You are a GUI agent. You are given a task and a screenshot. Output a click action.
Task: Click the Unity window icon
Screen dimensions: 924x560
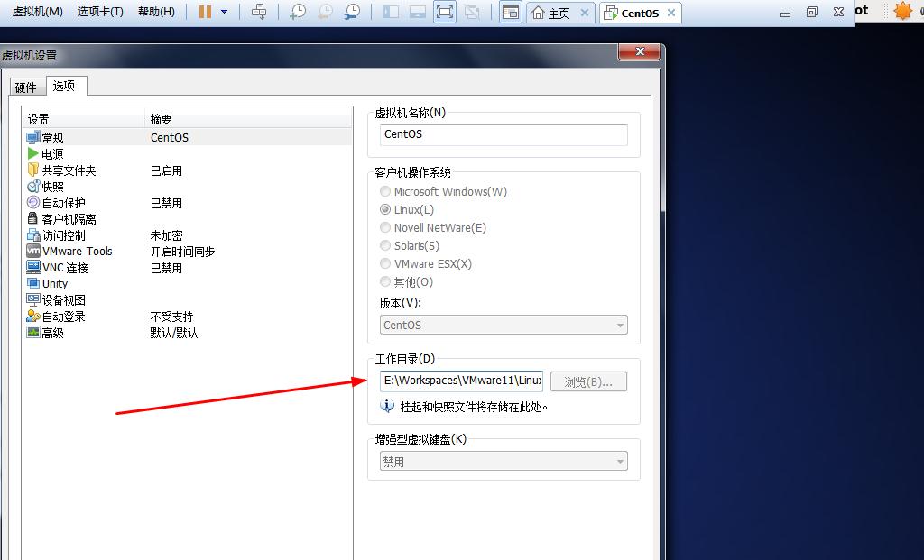pyautogui.click(x=33, y=284)
